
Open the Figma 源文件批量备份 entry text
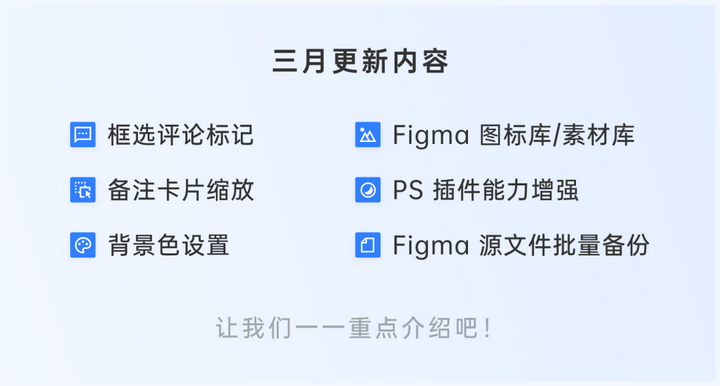point(521,246)
